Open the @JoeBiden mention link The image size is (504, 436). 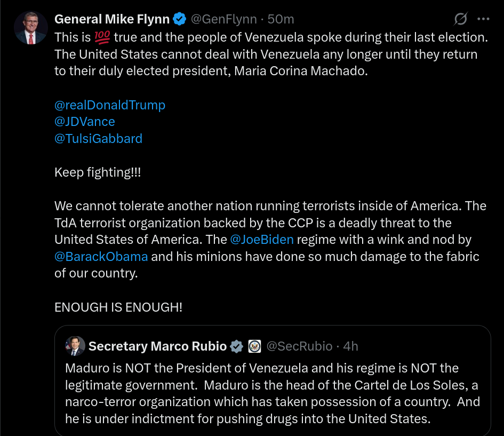pos(262,240)
